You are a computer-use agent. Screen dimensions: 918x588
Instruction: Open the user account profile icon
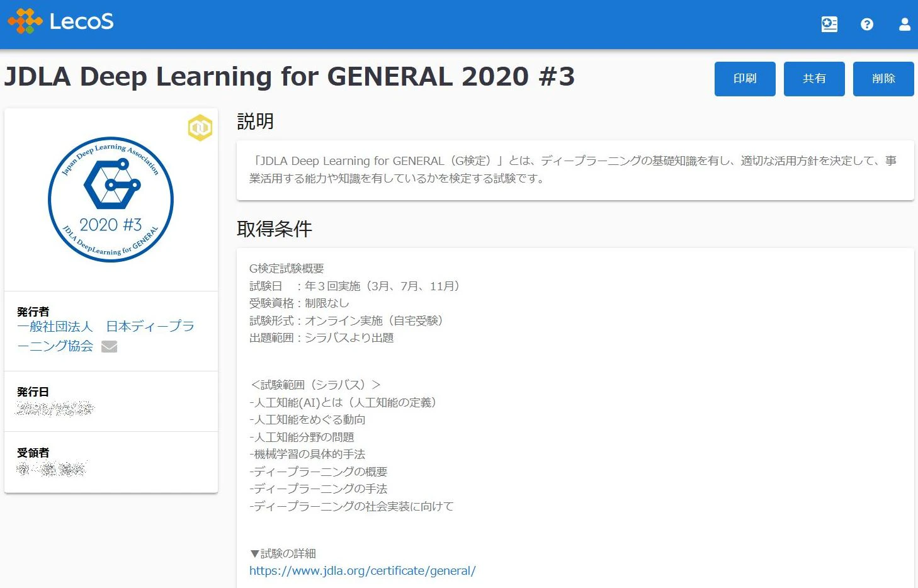905,25
